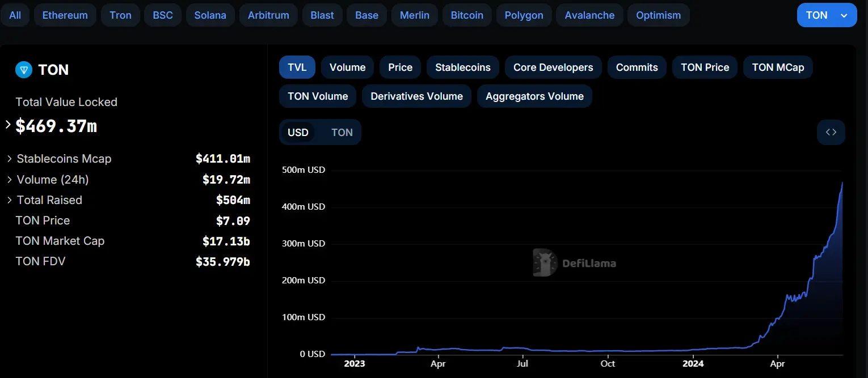The width and height of the screenshot is (868, 378).
Task: Select the Ethereum chain tab
Action: pyautogui.click(x=65, y=15)
